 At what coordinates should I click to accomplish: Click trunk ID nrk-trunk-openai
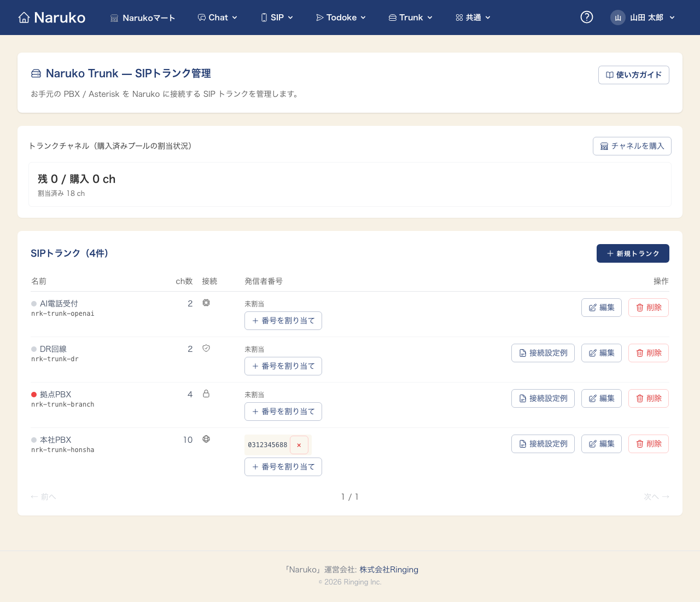click(63, 314)
